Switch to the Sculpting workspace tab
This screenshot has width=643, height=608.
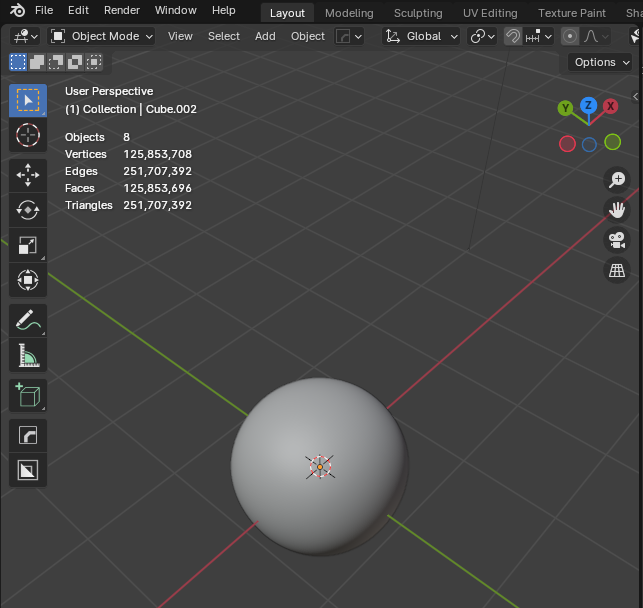[x=418, y=13]
